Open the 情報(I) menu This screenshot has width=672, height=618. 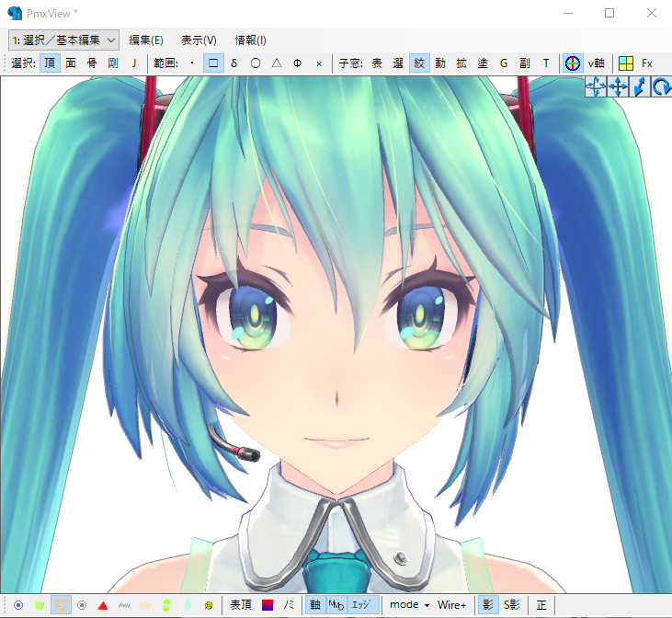point(250,40)
